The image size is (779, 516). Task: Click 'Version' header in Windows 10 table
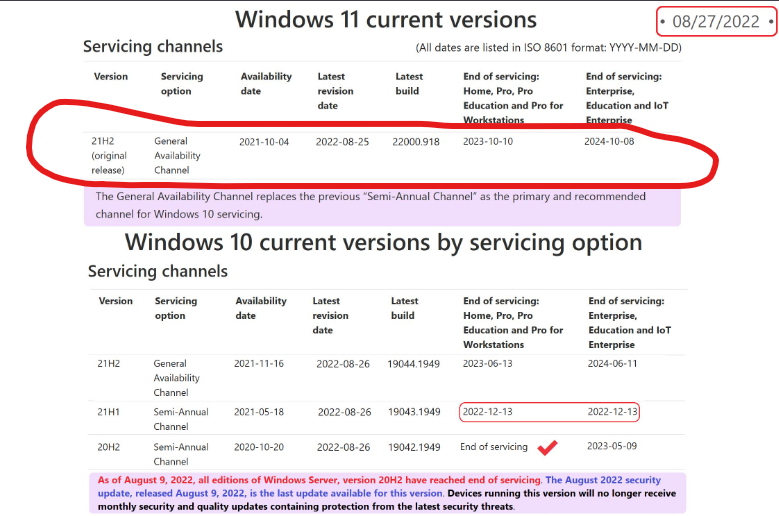click(x=116, y=301)
